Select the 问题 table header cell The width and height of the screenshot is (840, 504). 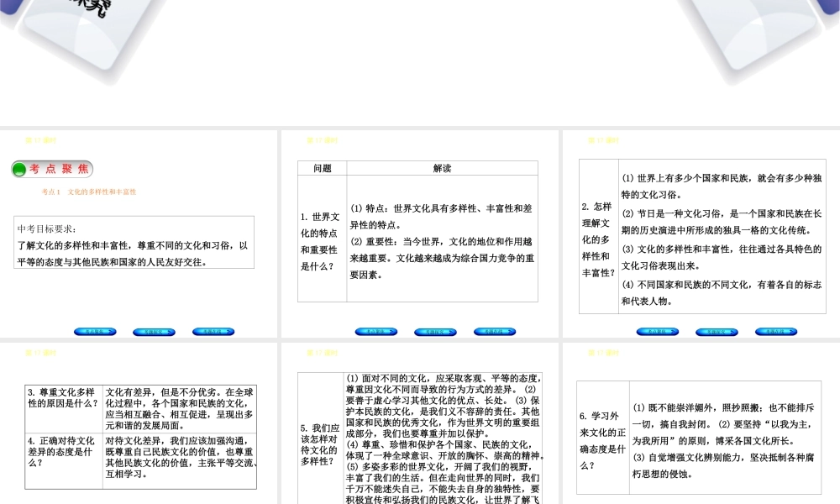pos(323,168)
